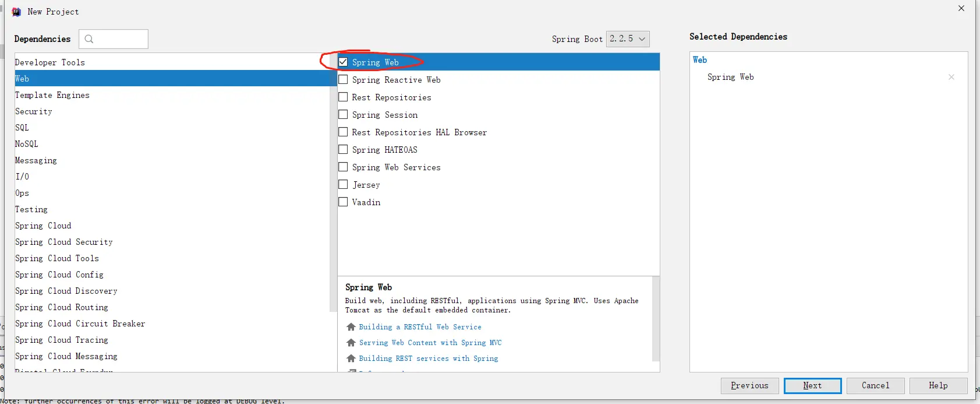This screenshot has height=404, width=980.
Task: Tick the Jersey checkbox
Action: 344,184
